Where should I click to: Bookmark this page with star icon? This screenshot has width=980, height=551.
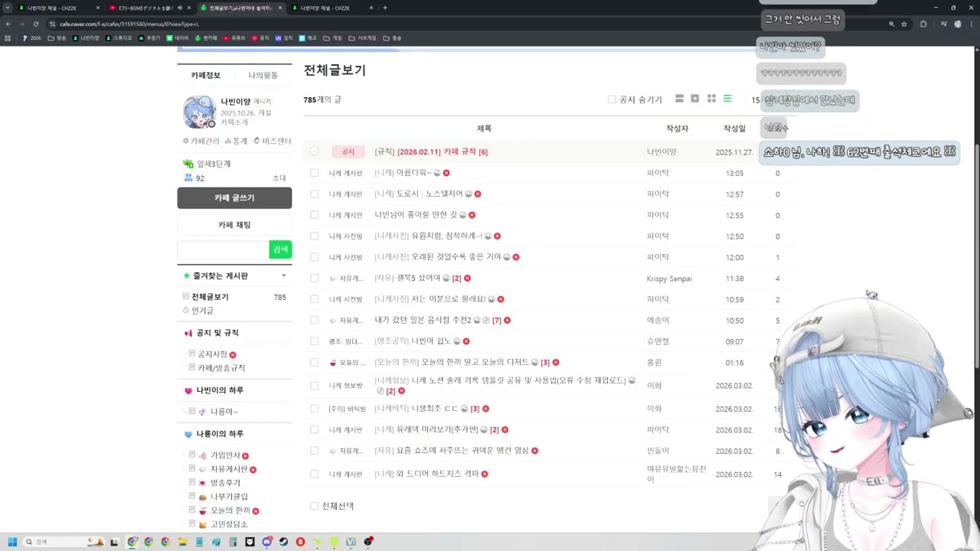pos(904,24)
